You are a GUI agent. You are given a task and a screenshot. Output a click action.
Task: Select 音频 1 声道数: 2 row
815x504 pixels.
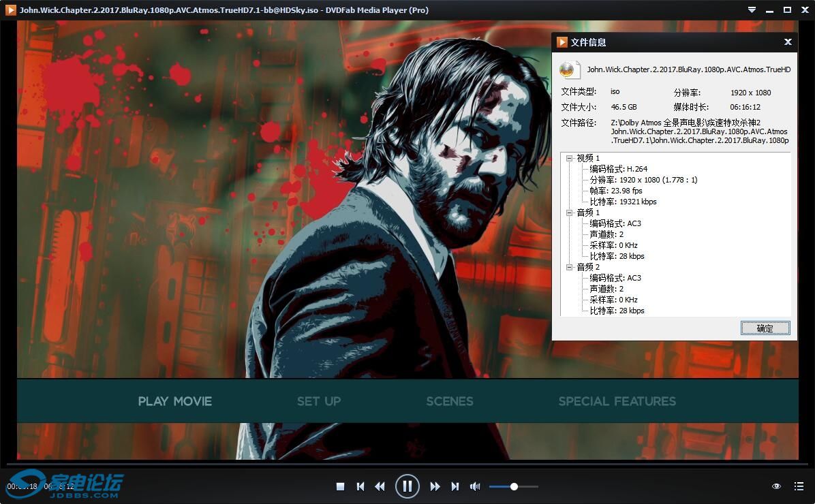click(x=606, y=234)
